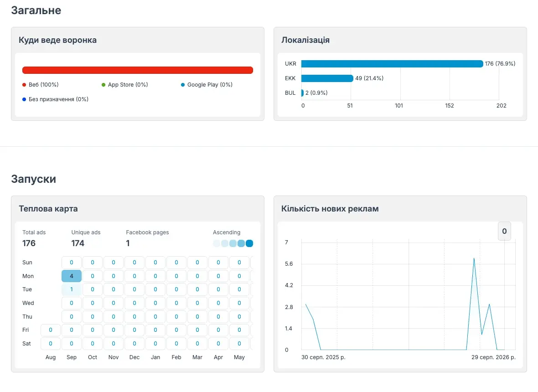Image resolution: width=538 pixels, height=392 pixels.
Task: Select the Saturday August heatmap cell
Action: pos(51,344)
